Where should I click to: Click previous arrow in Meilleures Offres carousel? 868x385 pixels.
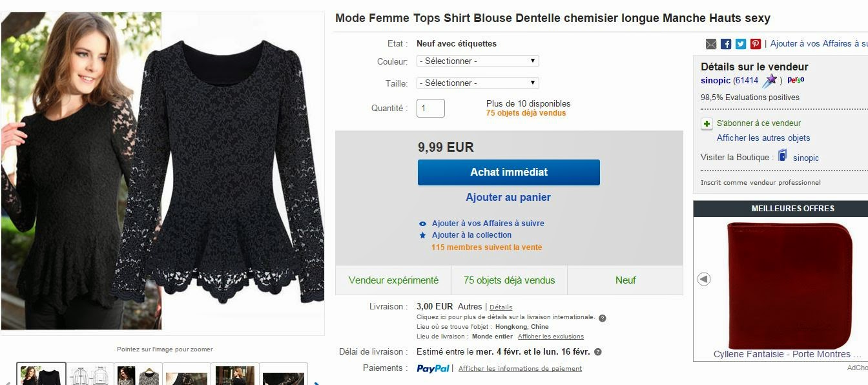coord(704,279)
